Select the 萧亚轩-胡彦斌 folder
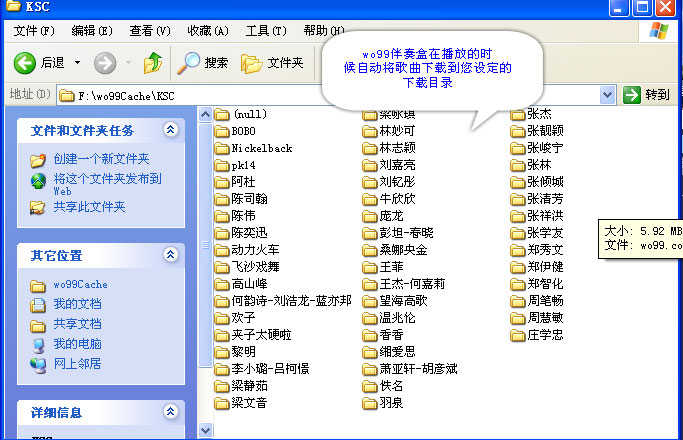The image size is (683, 440). (x=410, y=369)
